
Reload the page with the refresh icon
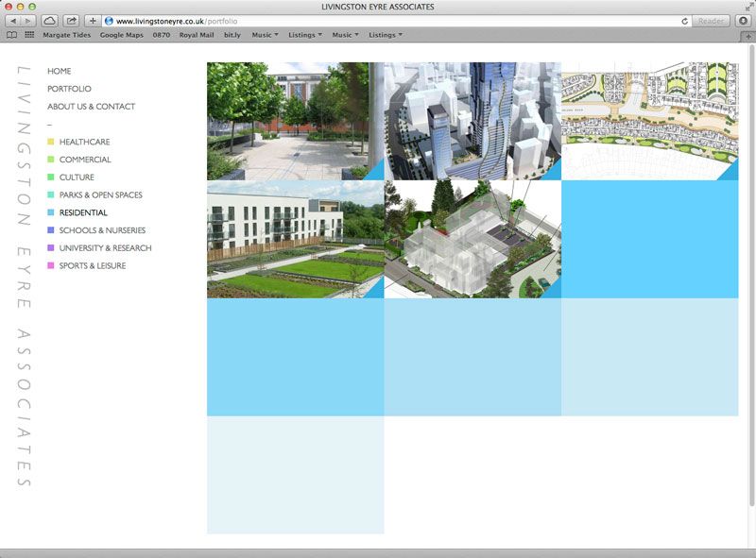click(x=684, y=21)
